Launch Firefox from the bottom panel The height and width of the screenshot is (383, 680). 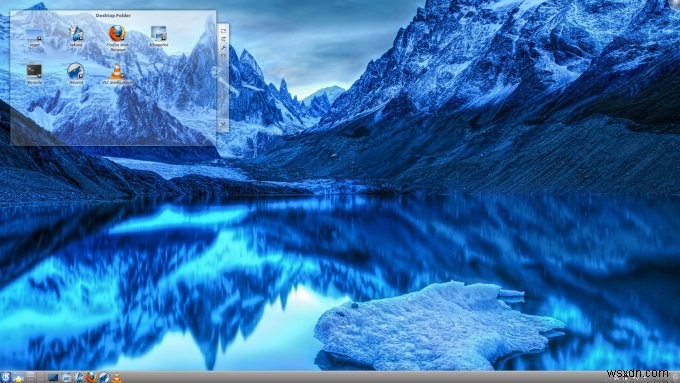pos(91,377)
